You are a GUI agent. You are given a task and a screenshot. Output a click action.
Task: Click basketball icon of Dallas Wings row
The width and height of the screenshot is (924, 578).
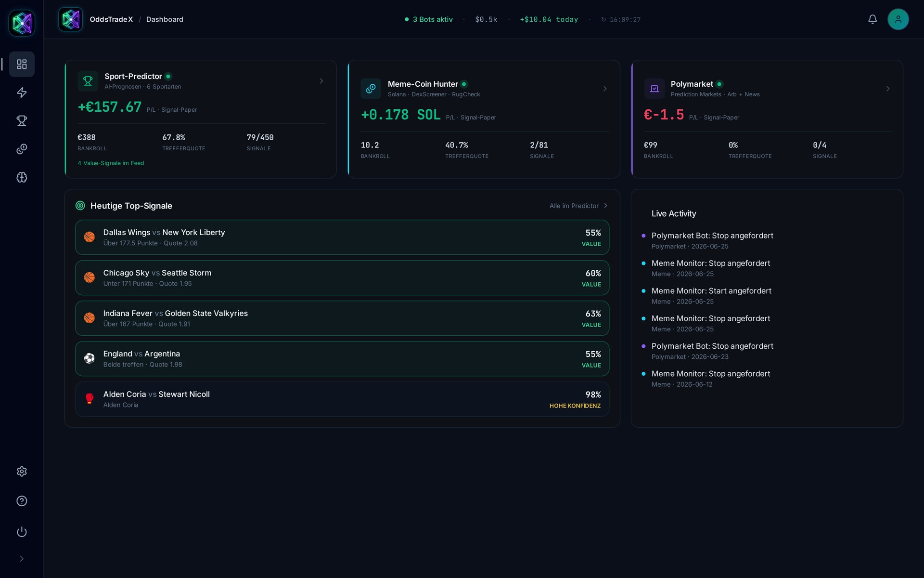pos(89,237)
